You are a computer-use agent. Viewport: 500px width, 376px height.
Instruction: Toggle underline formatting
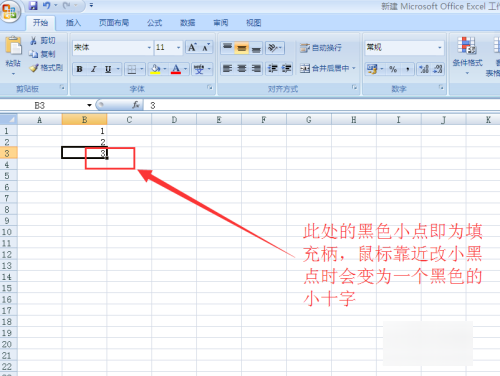click(108, 69)
